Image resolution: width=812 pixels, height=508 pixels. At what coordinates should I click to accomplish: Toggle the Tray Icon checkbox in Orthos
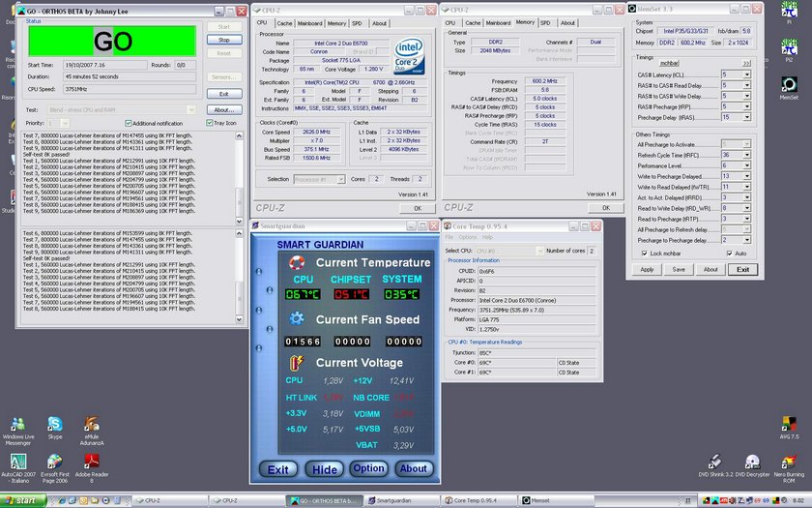(x=209, y=123)
